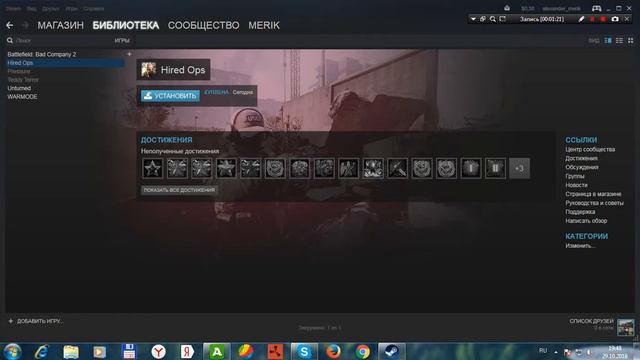The height and width of the screenshot is (360, 640).
Task: Click the eleventh achievement icon
Action: tap(398, 168)
